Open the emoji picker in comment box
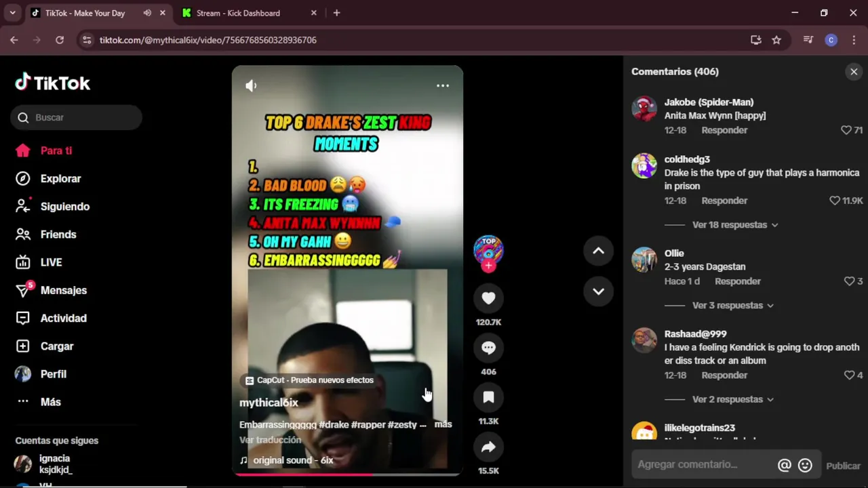868x488 pixels. click(805, 465)
